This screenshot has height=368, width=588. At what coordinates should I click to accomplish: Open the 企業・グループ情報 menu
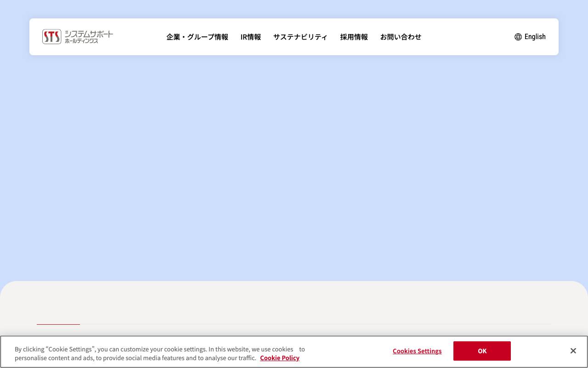pos(197,37)
